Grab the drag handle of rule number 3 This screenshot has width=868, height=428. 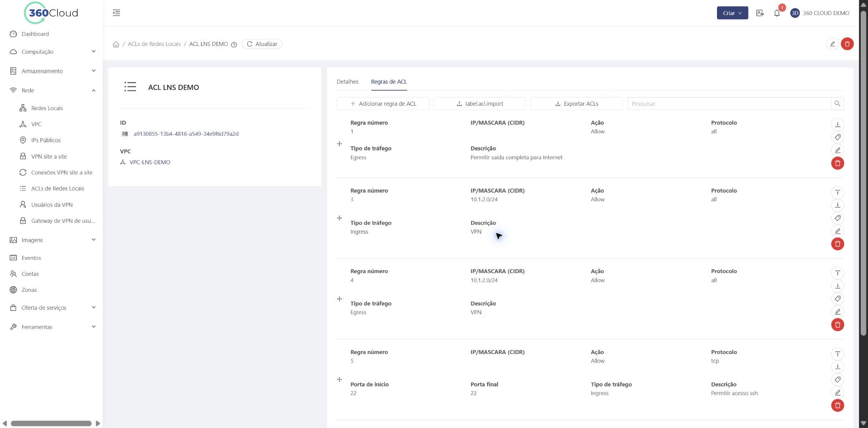(339, 218)
